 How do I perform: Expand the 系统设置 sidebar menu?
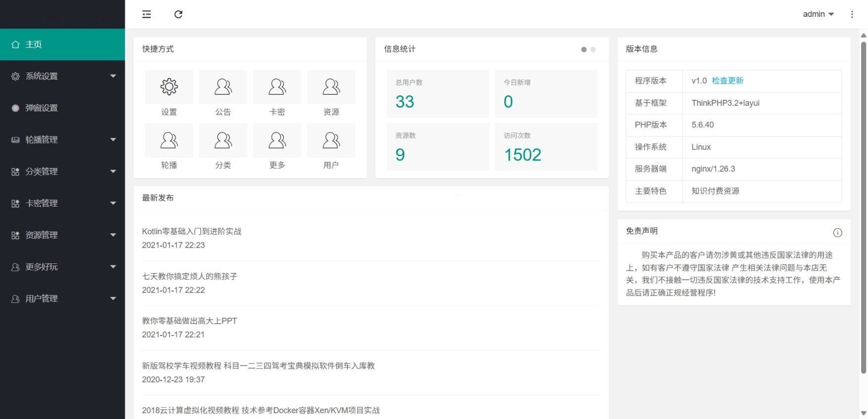[x=62, y=76]
